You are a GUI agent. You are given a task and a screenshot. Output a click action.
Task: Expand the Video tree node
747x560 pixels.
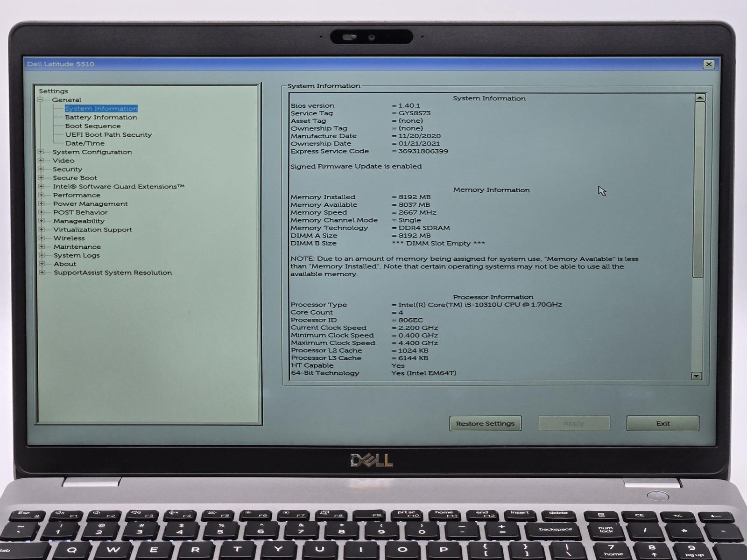(x=41, y=161)
